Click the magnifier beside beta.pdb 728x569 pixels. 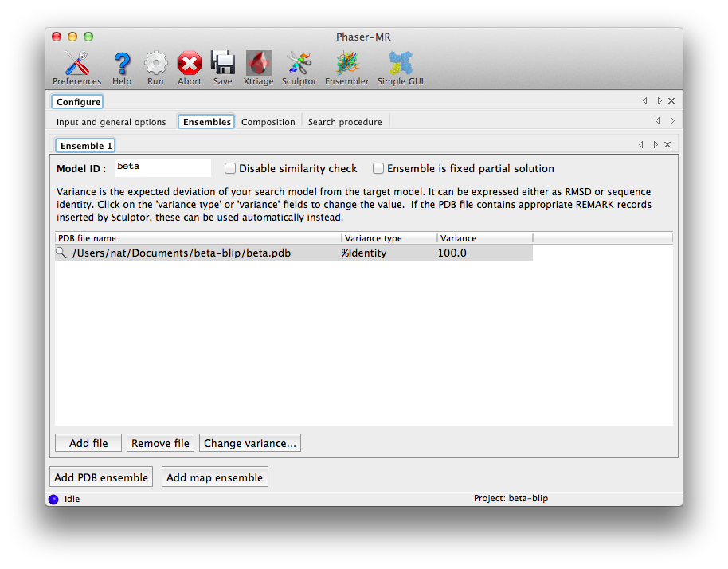pos(61,252)
